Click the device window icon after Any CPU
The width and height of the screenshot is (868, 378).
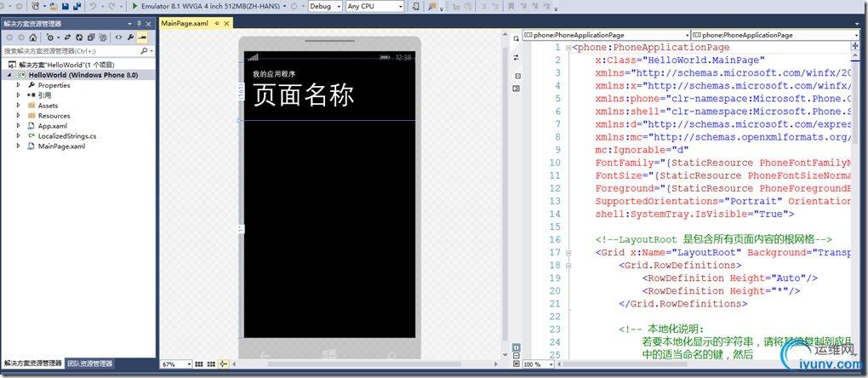coord(416,6)
